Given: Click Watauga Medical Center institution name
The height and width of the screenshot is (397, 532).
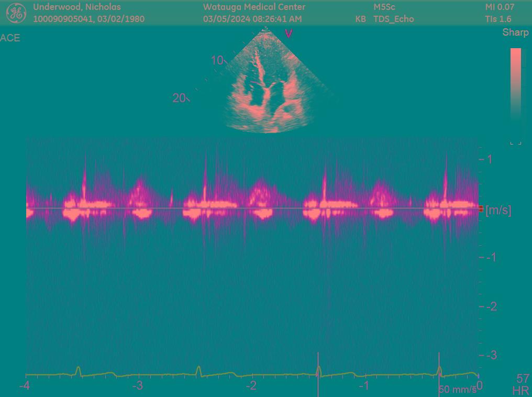Looking at the screenshot, I should tap(254, 7).
